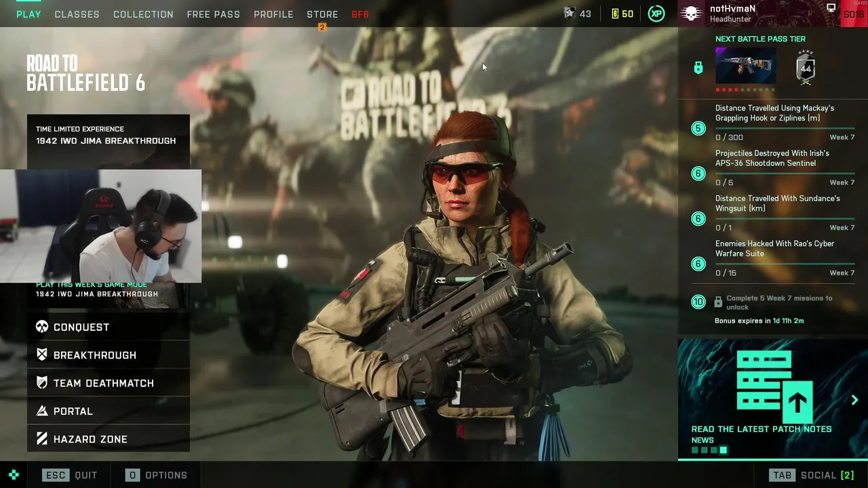Click 'Complete 5 Week 7 missions to unlock' text
The height and width of the screenshot is (488, 868).
[779, 302]
